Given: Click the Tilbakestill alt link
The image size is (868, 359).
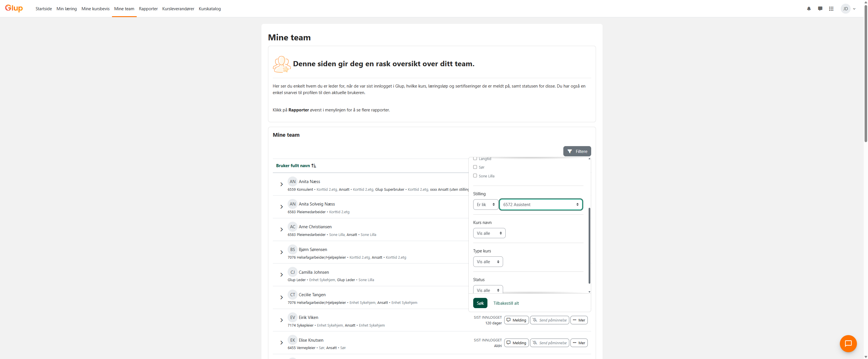Looking at the screenshot, I should pos(506,303).
